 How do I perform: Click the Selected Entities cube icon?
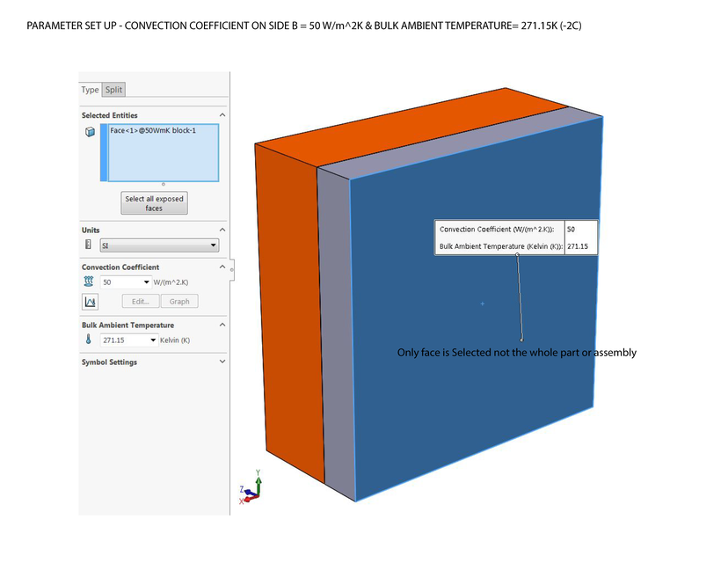(x=89, y=132)
